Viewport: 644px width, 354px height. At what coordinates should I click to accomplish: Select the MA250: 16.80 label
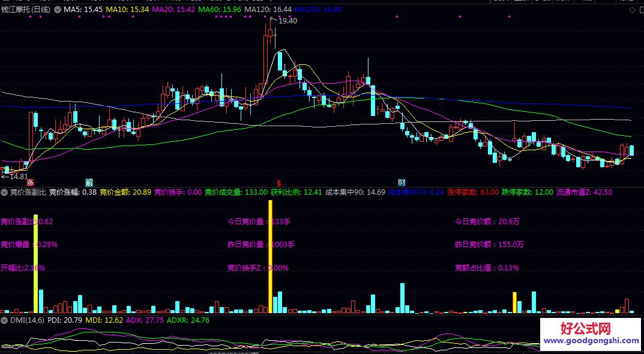(x=318, y=10)
